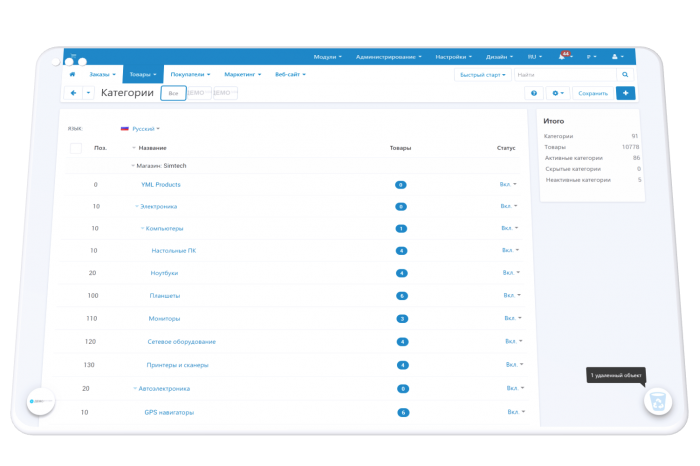This screenshot has height=466, width=700.
Task: Open the Дизайн menu
Action: coord(499,57)
